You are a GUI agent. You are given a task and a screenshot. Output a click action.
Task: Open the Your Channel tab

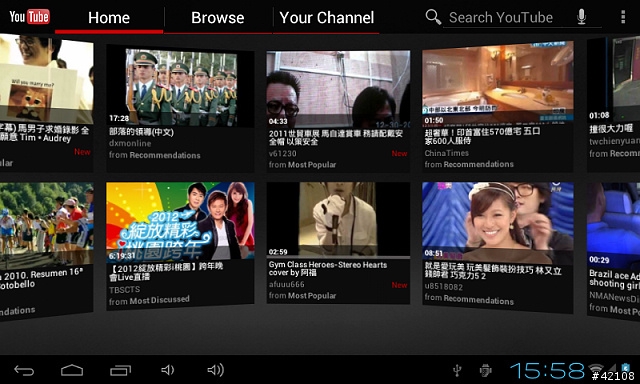coord(327,18)
